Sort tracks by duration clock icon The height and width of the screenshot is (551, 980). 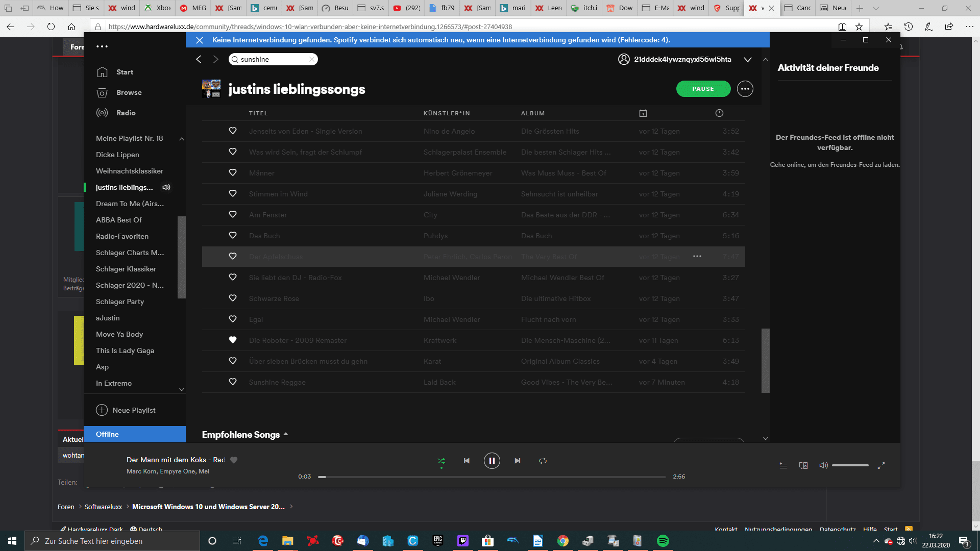pyautogui.click(x=719, y=113)
